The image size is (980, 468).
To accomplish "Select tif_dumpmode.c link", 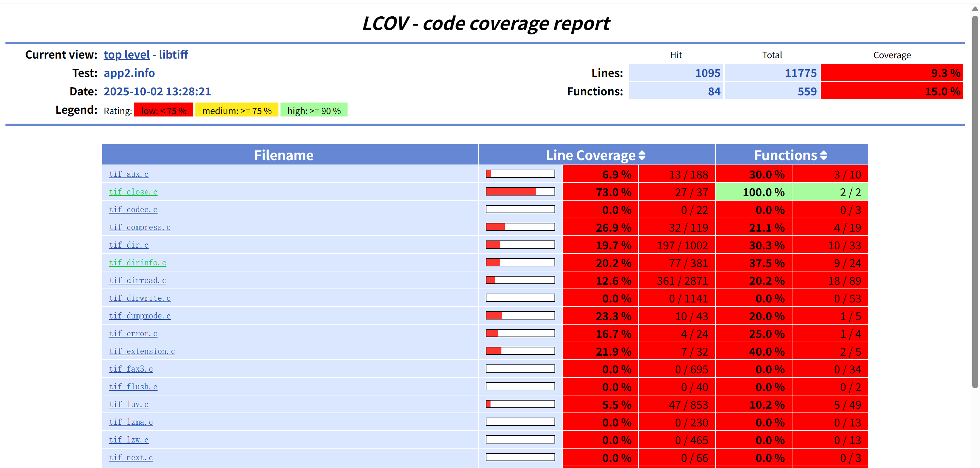I will pos(140,316).
